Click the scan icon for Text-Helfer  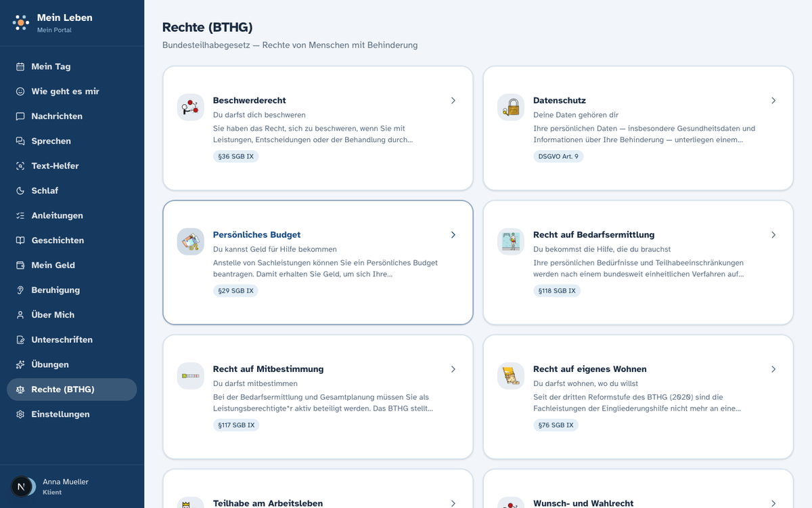[20, 166]
